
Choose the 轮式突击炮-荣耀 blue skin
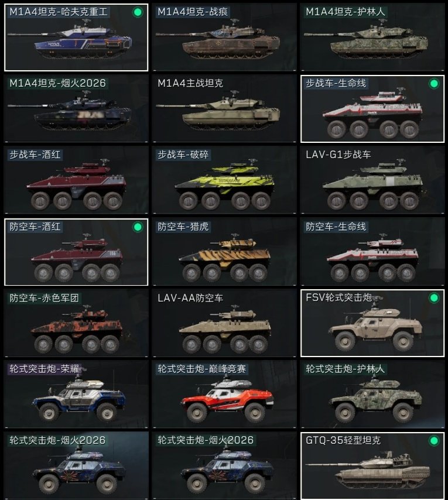[76, 395]
